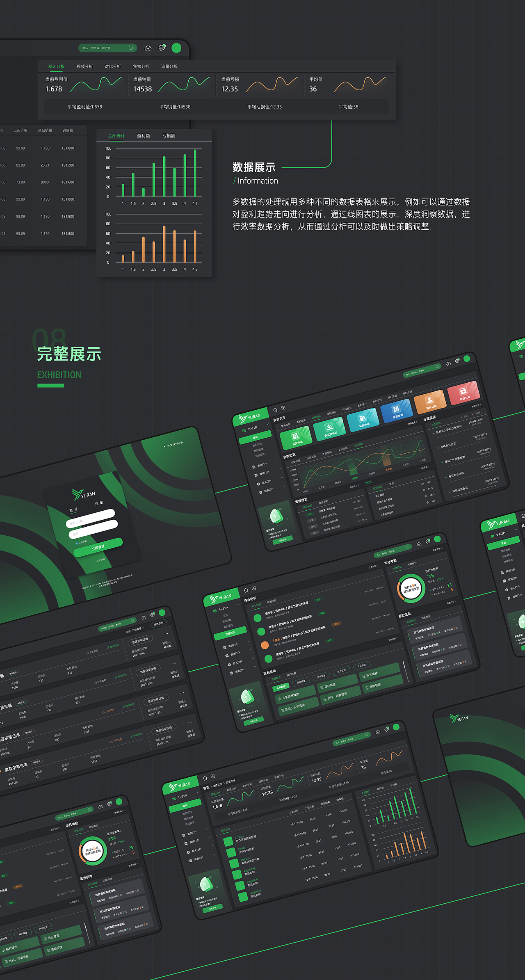The width and height of the screenshot is (525, 980).
Task: Open 合同申请 green card in 业务大厅
Action: click(296, 438)
